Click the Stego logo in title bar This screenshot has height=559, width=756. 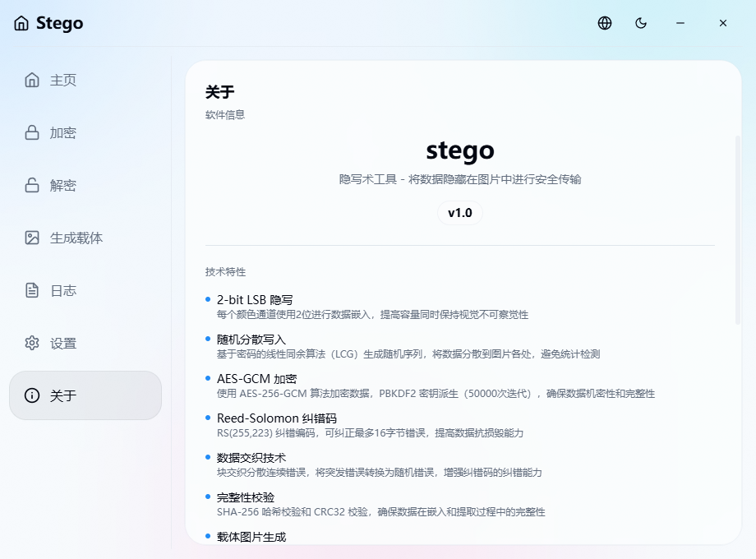point(49,23)
